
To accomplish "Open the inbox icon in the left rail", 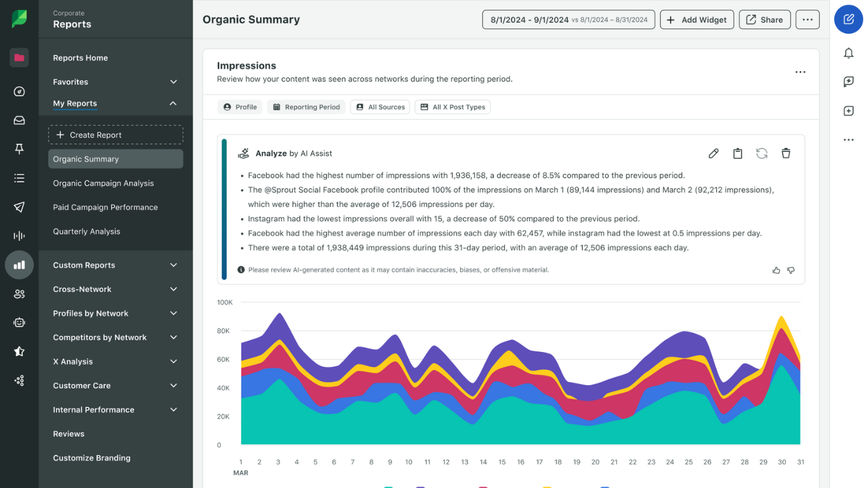I will tap(19, 120).
